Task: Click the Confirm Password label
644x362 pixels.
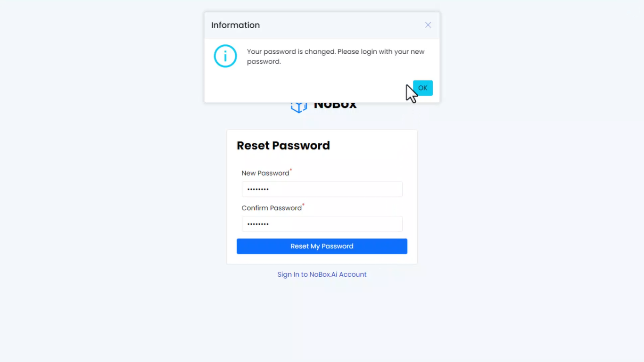Action: [272, 208]
